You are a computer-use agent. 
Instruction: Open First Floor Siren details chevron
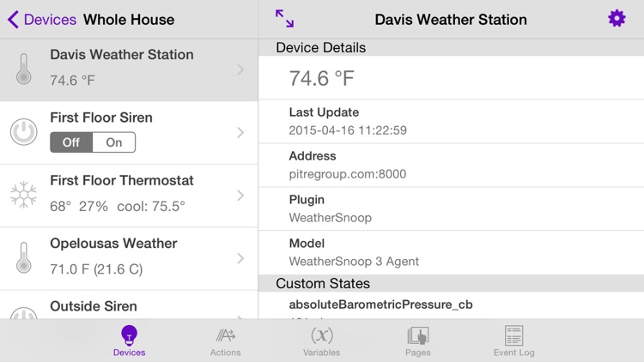click(240, 133)
